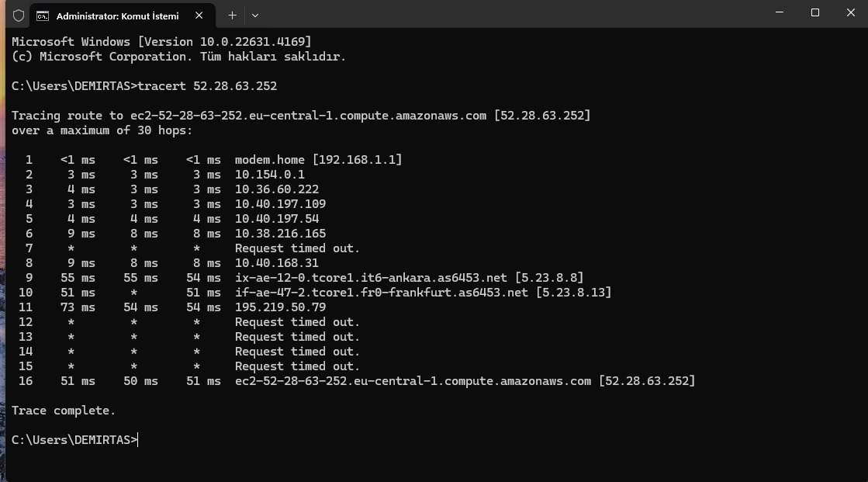Click the administrator shield icon

[19, 16]
